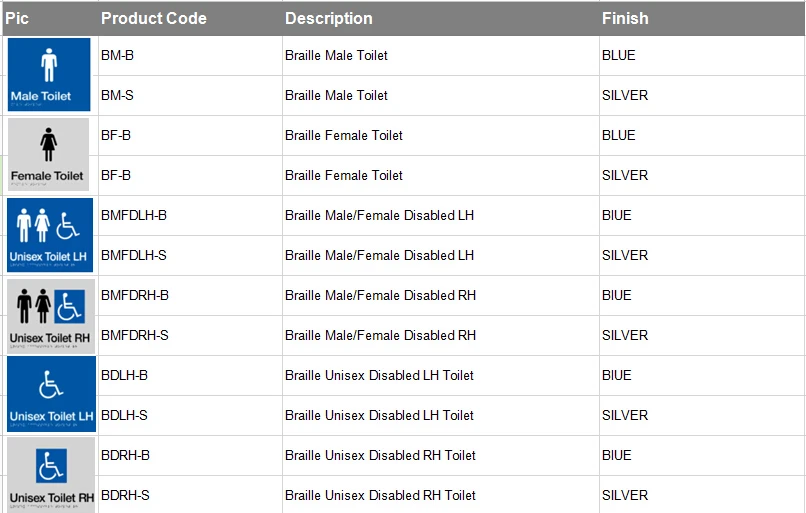Select the silver Unisex Toilet RH family sign
806x513 pixels.
tap(50, 315)
